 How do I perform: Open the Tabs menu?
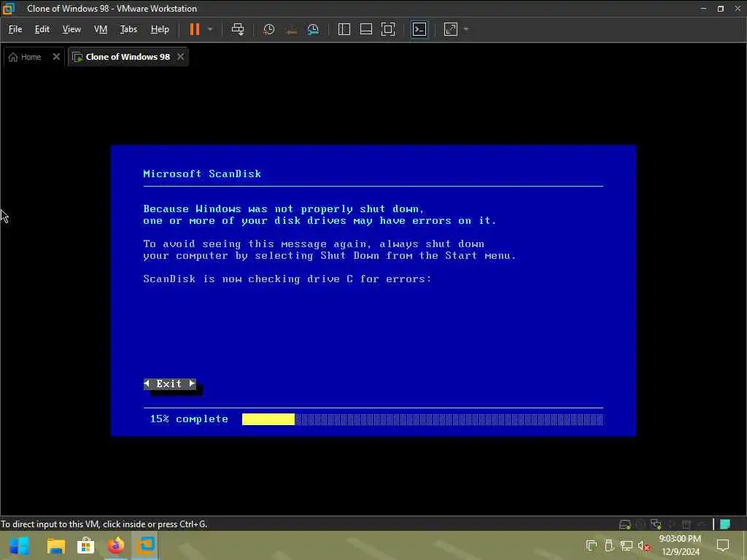(x=128, y=29)
